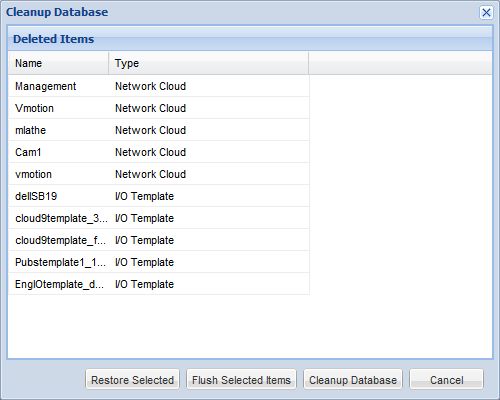Click Flush Selected Items button
The image size is (500, 400).
point(241,380)
